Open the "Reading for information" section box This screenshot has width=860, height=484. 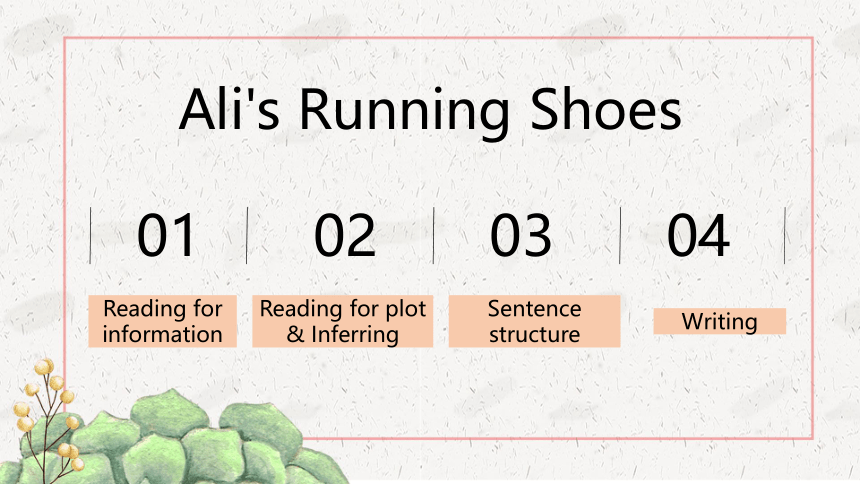pos(162,321)
